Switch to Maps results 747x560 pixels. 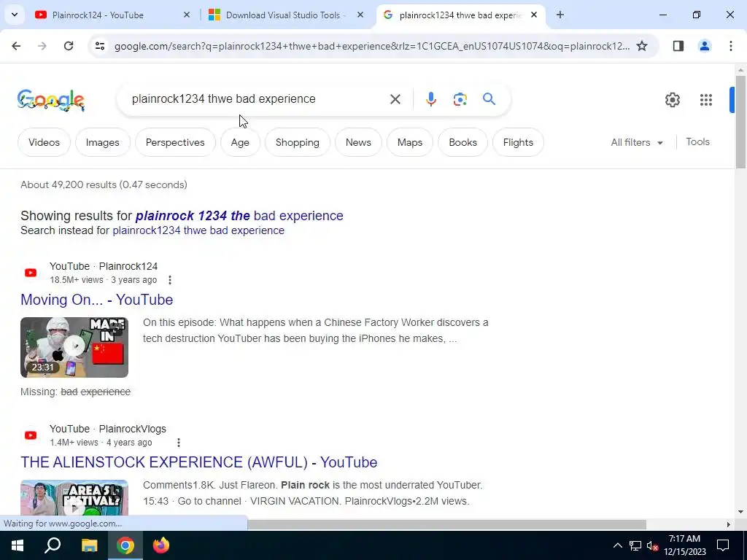410,142
